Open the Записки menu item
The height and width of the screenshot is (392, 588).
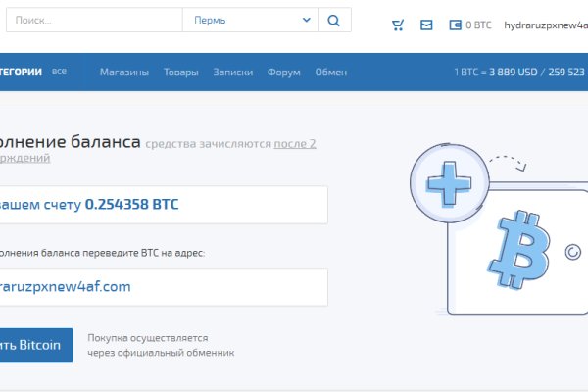click(232, 73)
